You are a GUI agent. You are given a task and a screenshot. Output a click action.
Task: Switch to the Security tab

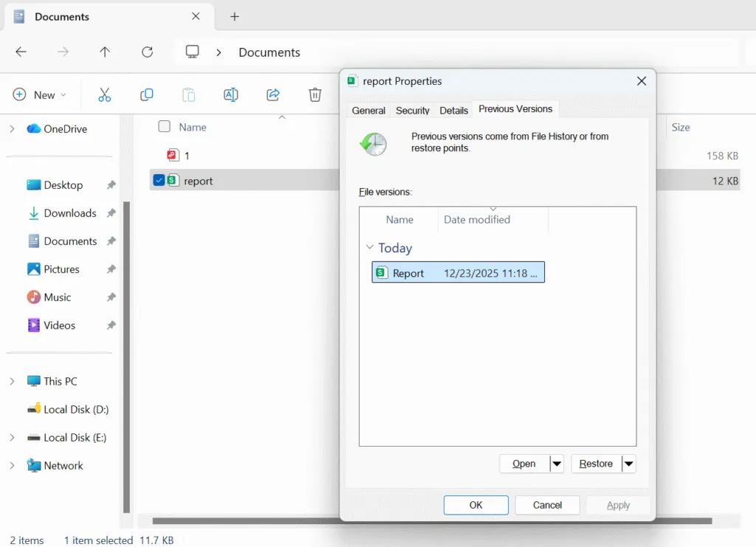tap(412, 111)
